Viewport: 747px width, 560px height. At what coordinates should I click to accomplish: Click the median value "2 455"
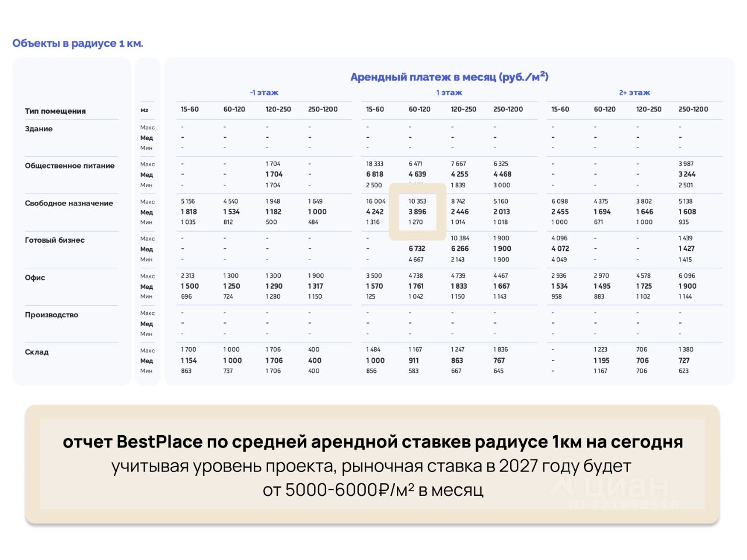pos(560,212)
